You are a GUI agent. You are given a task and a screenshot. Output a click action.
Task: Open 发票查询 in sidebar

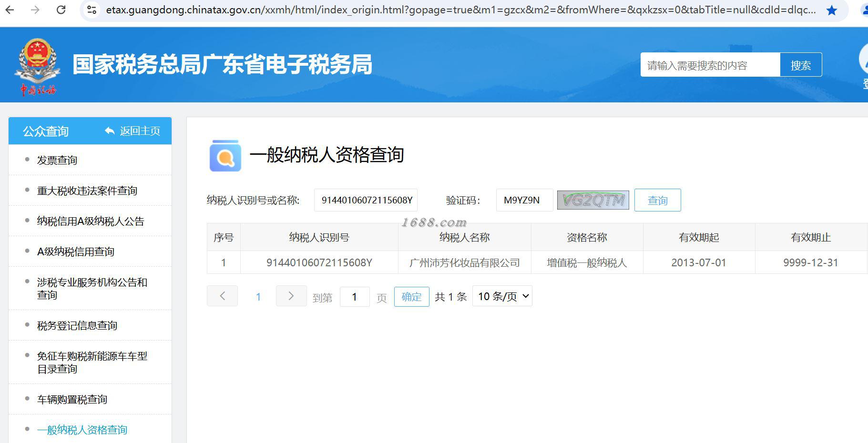coord(57,160)
